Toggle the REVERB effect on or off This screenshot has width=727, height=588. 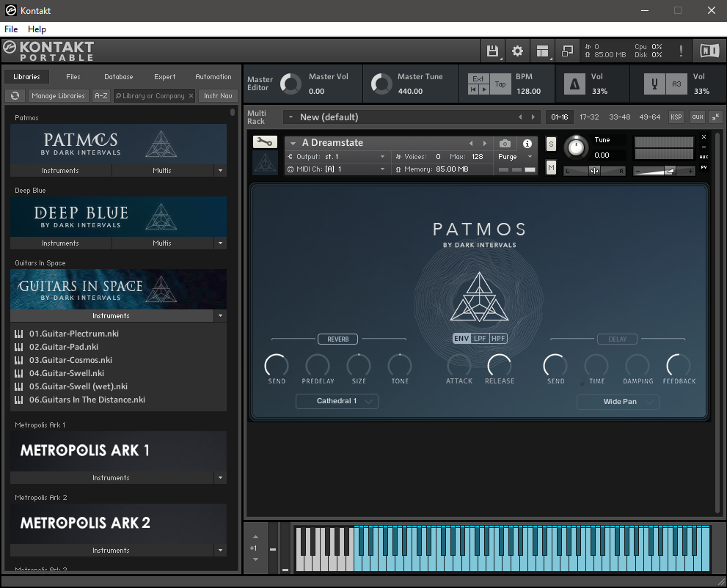337,339
